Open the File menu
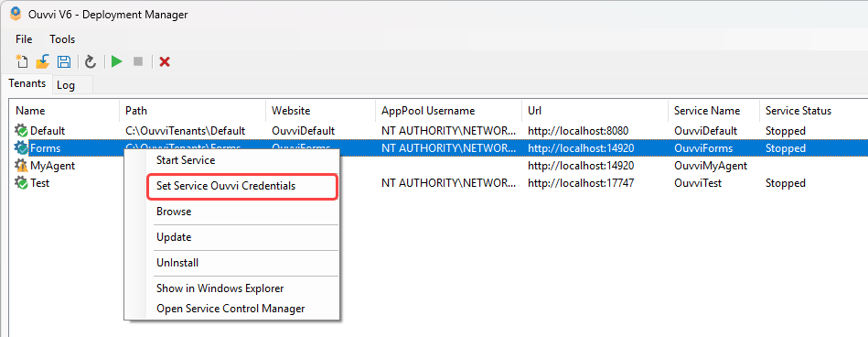The width and height of the screenshot is (868, 337). [24, 38]
